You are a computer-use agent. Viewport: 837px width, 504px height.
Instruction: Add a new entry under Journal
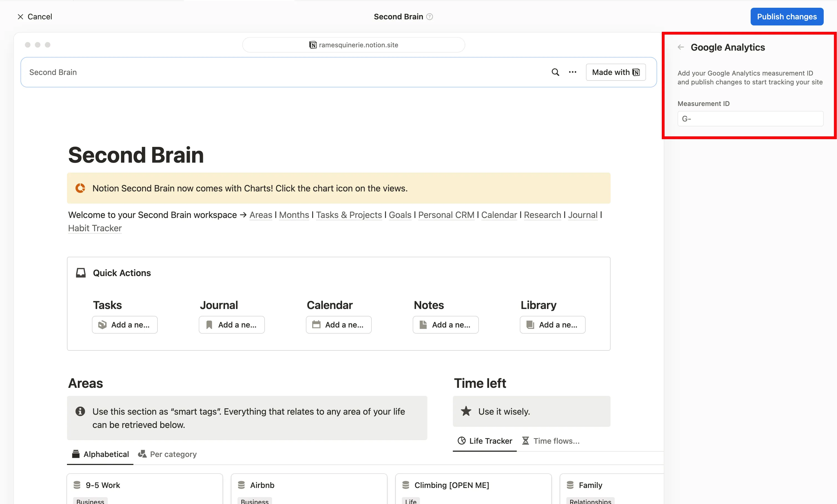pyautogui.click(x=232, y=325)
